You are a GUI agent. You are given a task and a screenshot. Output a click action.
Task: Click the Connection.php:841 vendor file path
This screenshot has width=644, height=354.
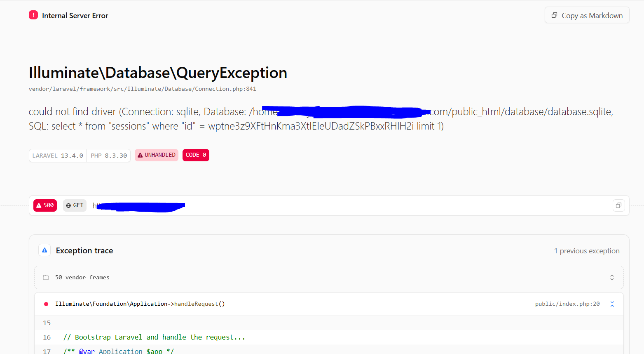(143, 89)
